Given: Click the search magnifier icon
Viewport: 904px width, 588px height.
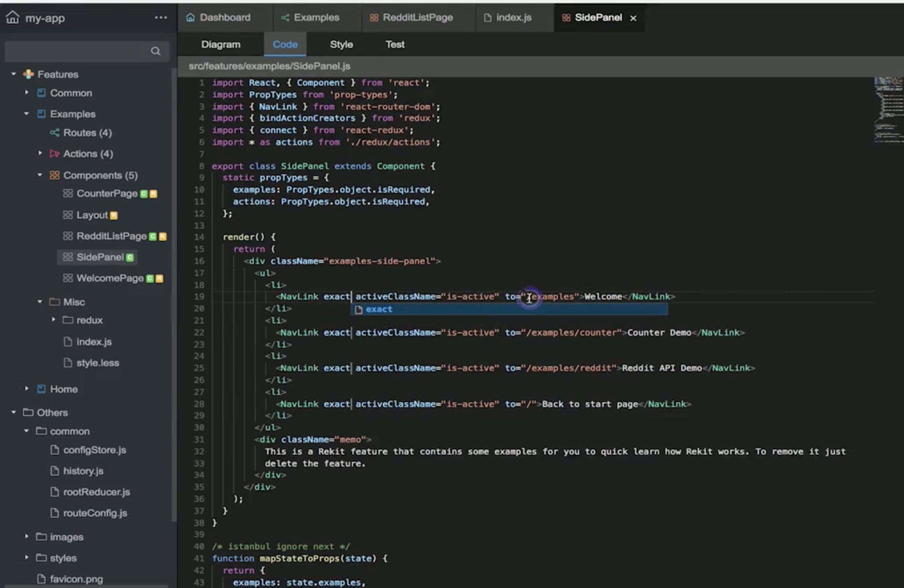Looking at the screenshot, I should [155, 51].
